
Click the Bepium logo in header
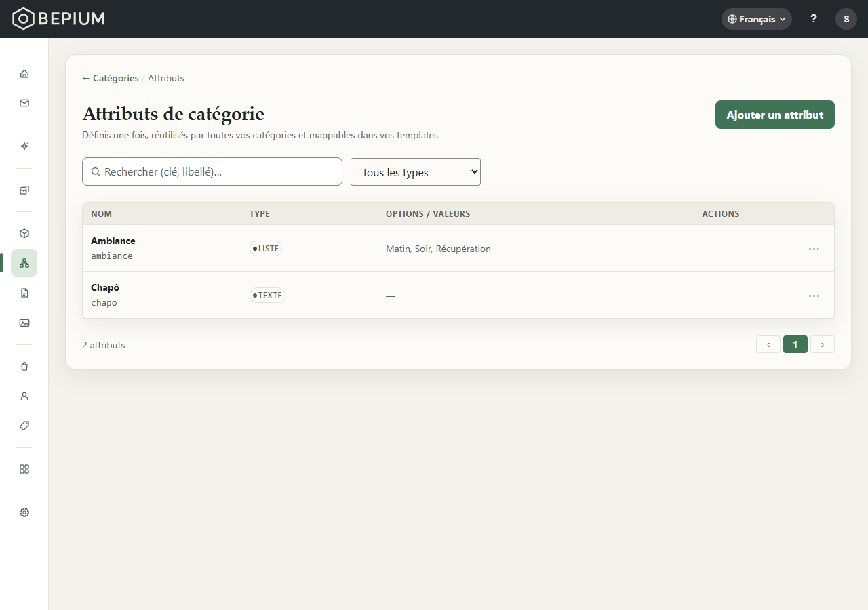coord(59,19)
